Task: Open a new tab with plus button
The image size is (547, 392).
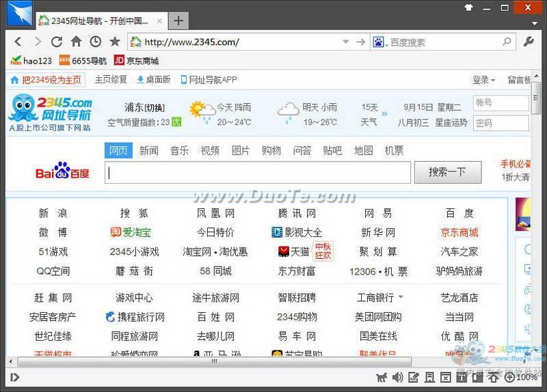Action: click(x=178, y=21)
